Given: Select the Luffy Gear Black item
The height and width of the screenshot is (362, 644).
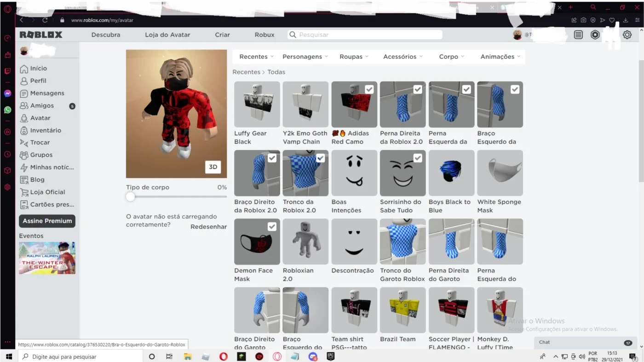Looking at the screenshot, I should tap(257, 105).
